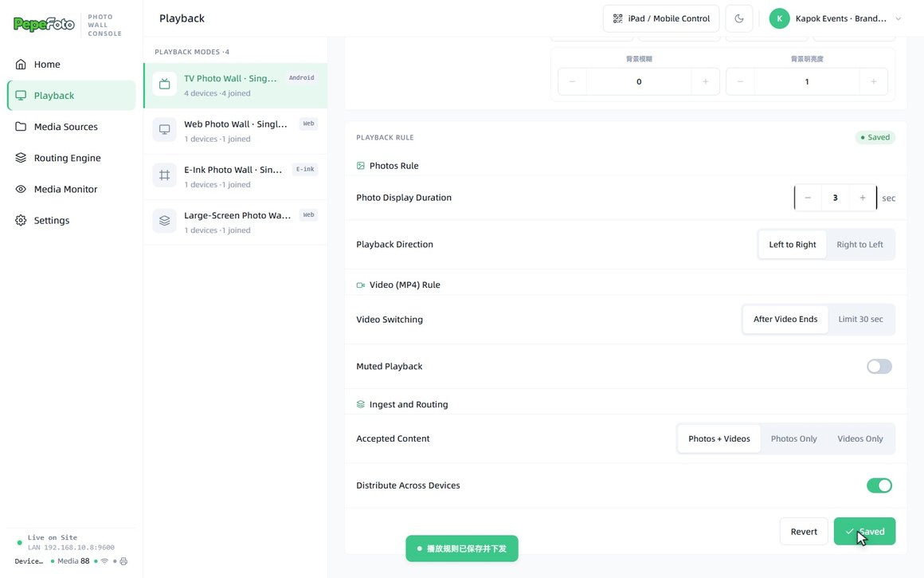Image resolution: width=924 pixels, height=578 pixels.
Task: Click the QR code icon in the header
Action: (x=617, y=19)
